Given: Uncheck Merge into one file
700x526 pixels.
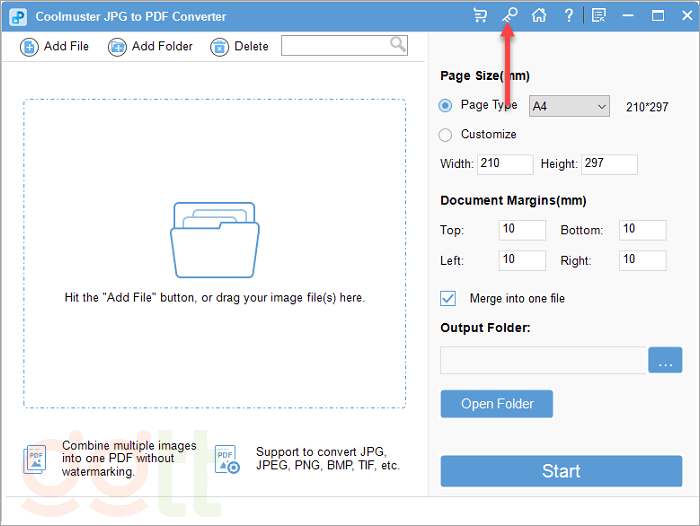Looking at the screenshot, I should pyautogui.click(x=448, y=298).
